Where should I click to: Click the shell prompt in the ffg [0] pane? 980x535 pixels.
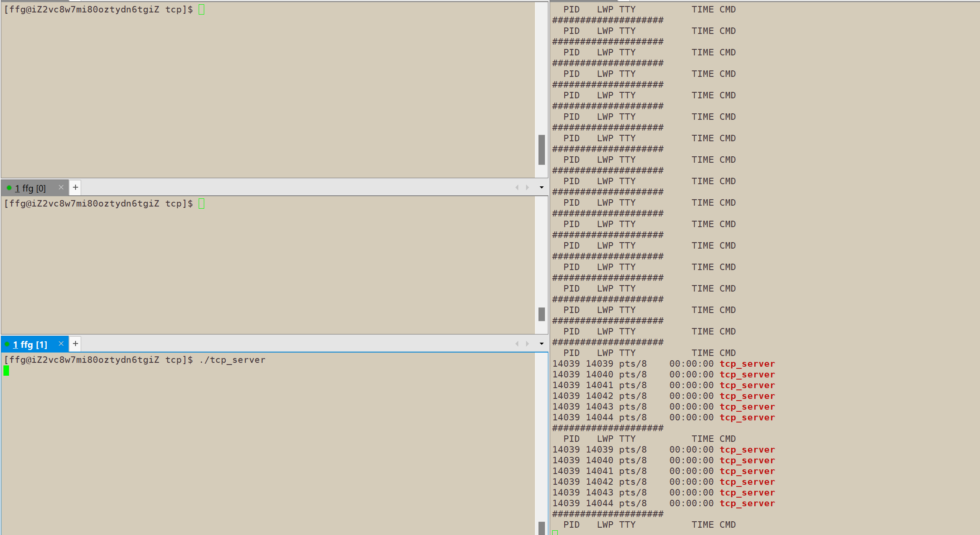tap(98, 204)
